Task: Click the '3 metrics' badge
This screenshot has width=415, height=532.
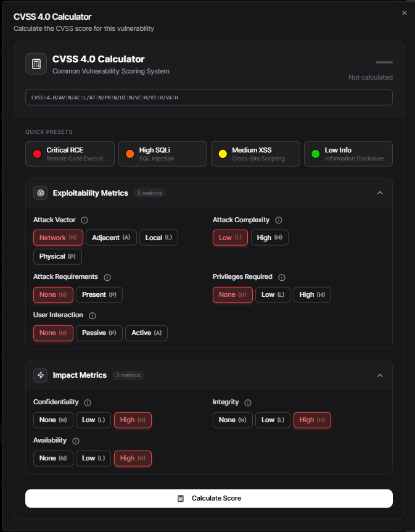Action: (x=128, y=375)
